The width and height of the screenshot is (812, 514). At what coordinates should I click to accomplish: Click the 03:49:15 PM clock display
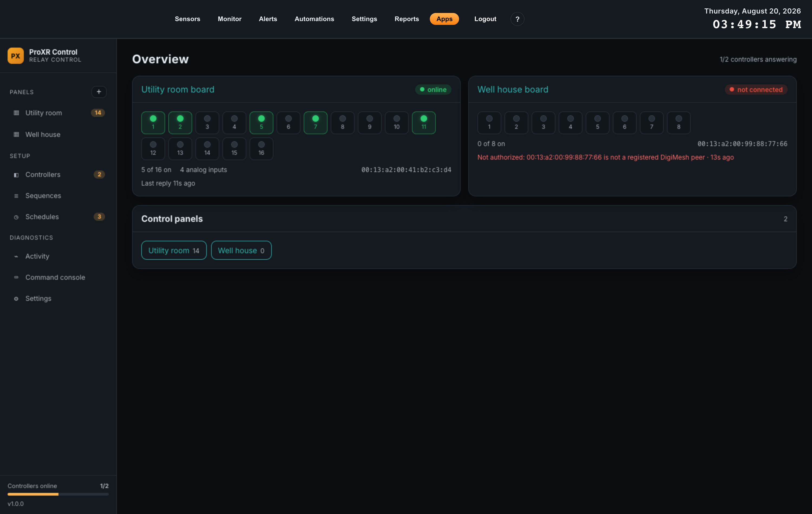pos(757,24)
